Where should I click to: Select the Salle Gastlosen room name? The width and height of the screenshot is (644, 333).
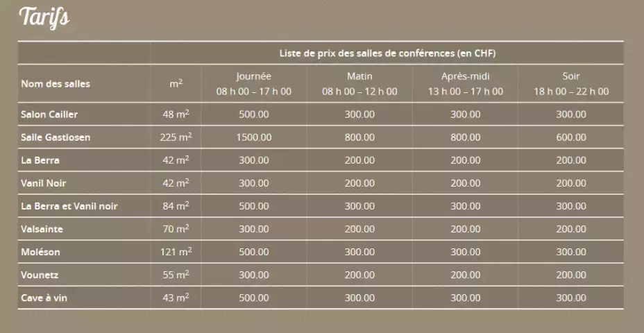pos(56,137)
